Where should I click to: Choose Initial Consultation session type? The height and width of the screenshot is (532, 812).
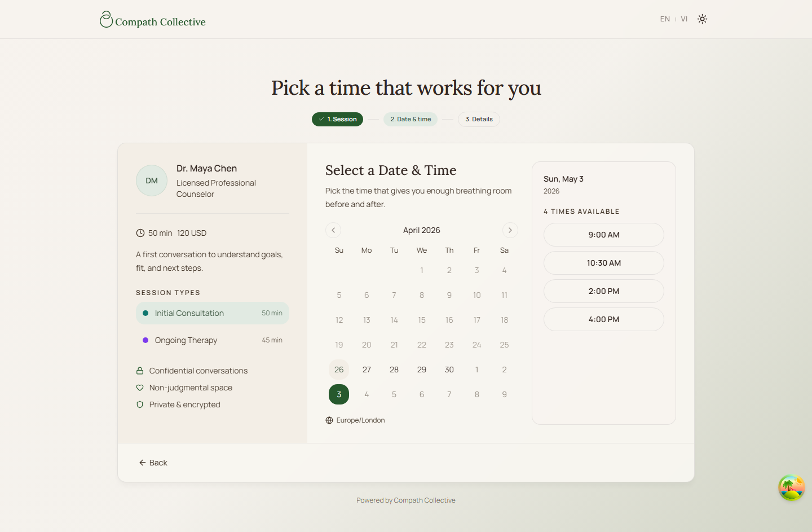click(213, 313)
